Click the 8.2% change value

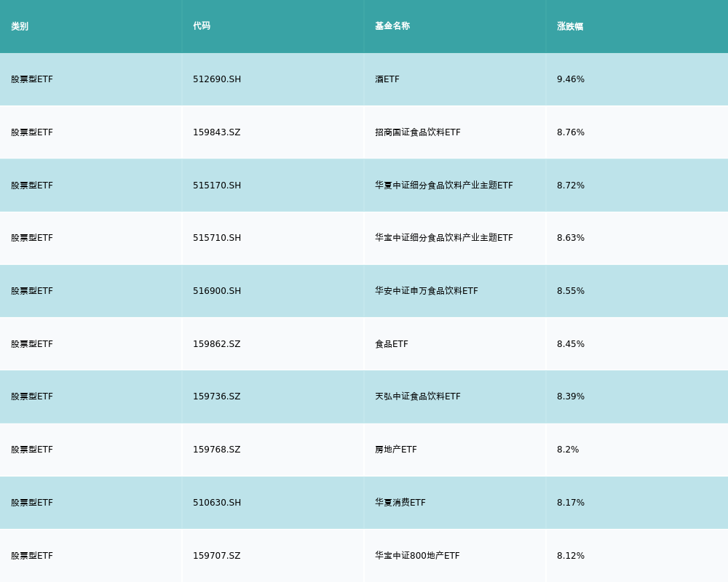click(x=568, y=450)
